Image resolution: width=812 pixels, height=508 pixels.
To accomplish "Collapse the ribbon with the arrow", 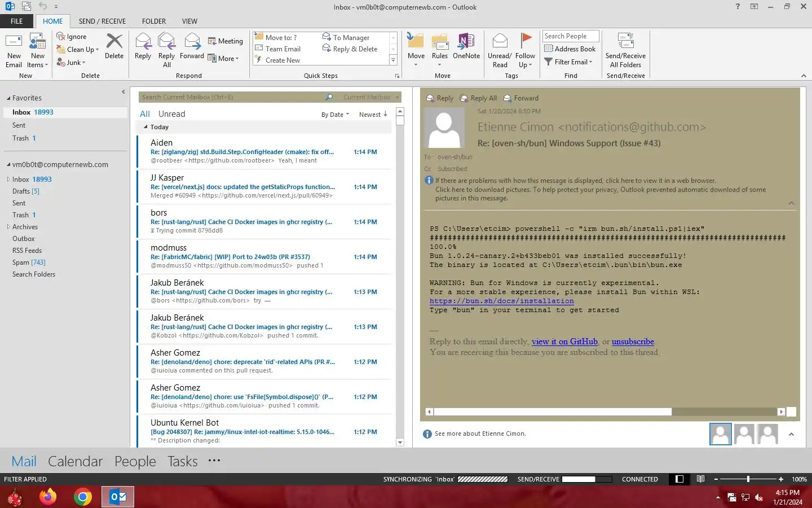I will [x=804, y=76].
